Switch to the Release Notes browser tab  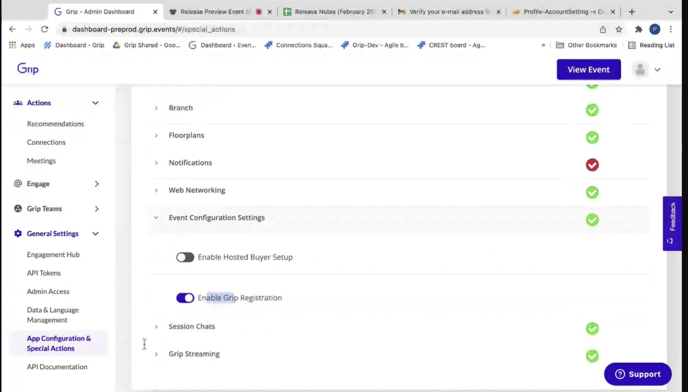pos(335,12)
